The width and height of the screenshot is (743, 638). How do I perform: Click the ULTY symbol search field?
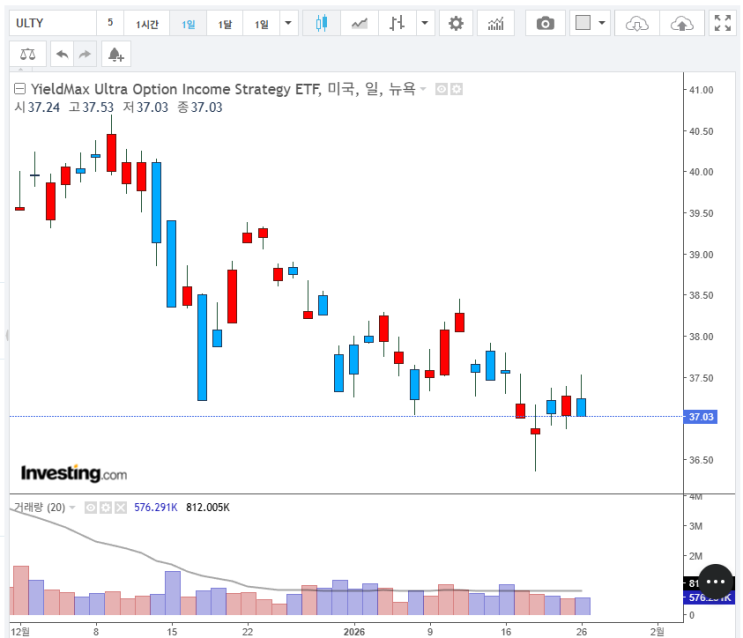tap(53, 23)
